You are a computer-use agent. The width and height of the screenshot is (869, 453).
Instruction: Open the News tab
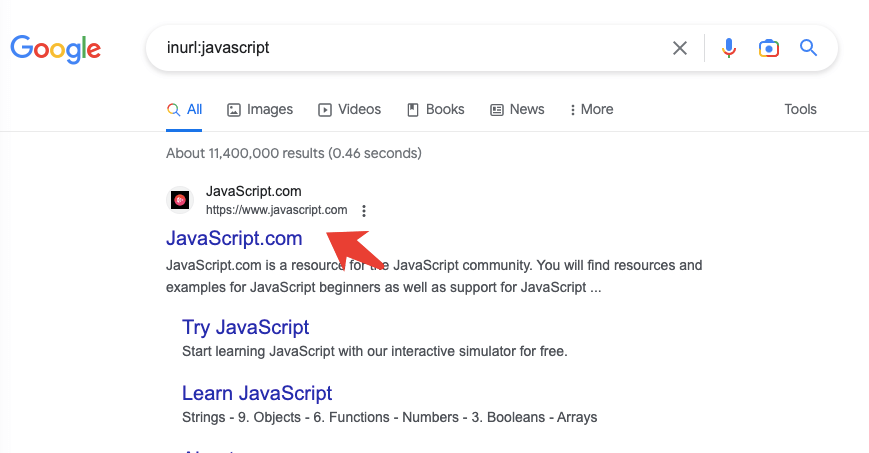(x=517, y=110)
